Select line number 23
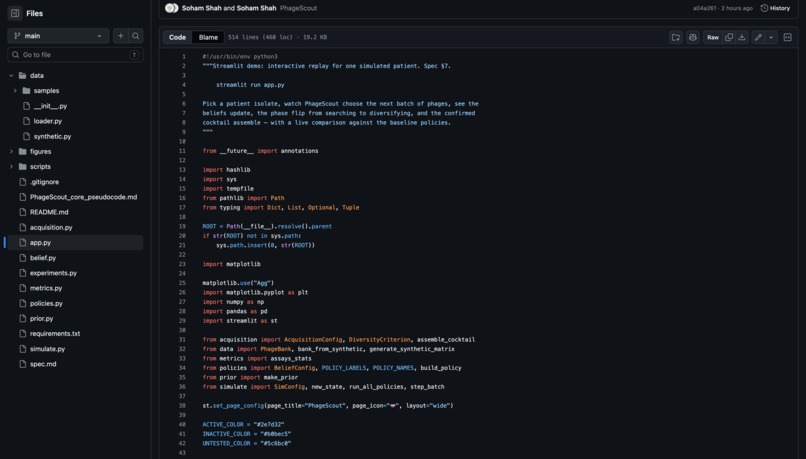Screen dimensions: 806x459 [182, 264]
